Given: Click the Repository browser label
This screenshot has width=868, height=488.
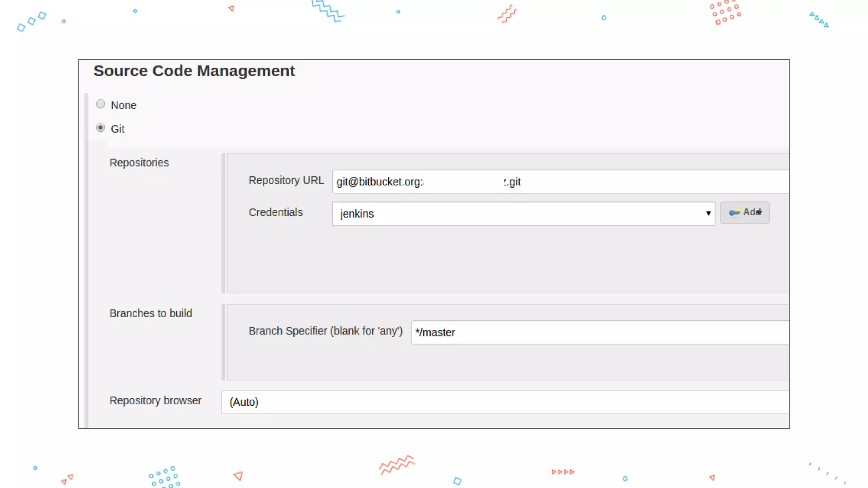Looking at the screenshot, I should 155,400.
